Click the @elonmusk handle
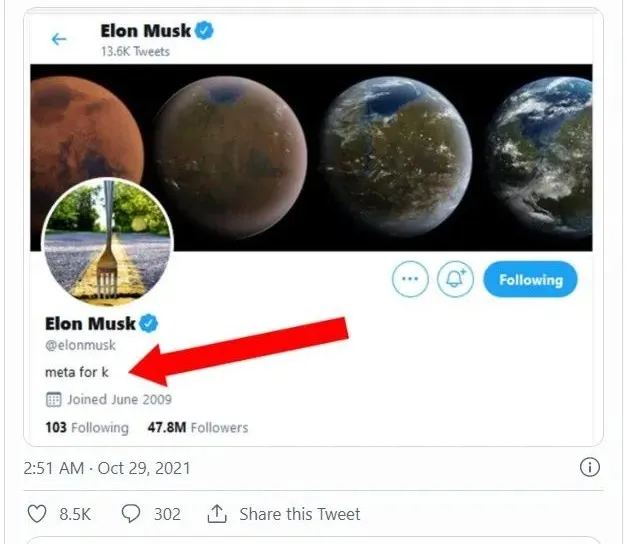The image size is (631, 544). coord(81,345)
